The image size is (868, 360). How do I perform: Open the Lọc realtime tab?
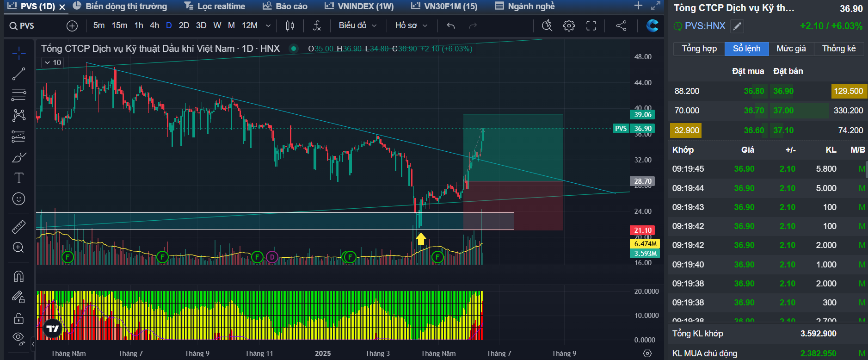pos(215,6)
